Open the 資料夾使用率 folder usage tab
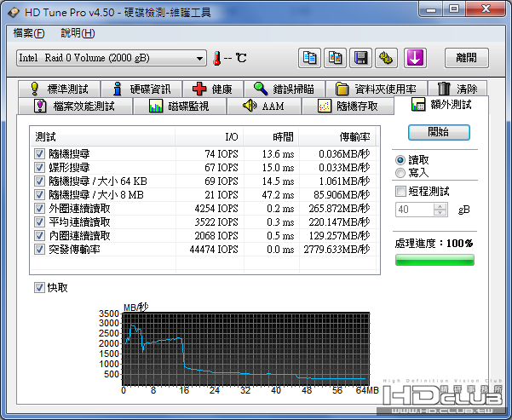The height and width of the screenshot is (420, 512). coord(377,89)
